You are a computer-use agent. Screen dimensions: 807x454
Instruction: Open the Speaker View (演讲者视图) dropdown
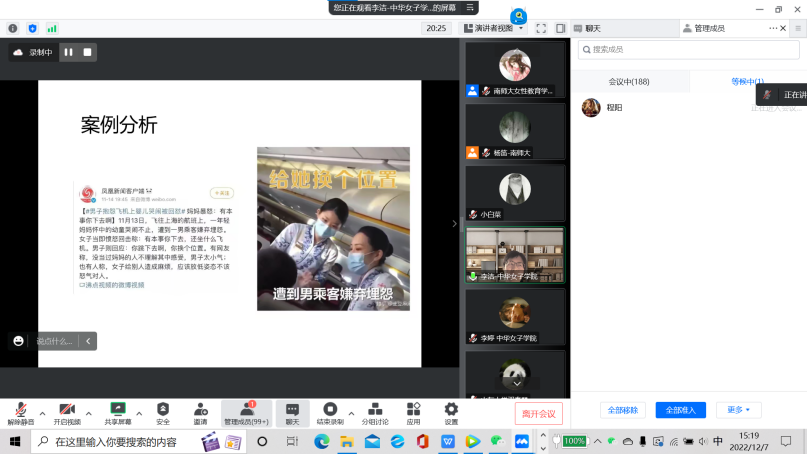[x=494, y=28]
